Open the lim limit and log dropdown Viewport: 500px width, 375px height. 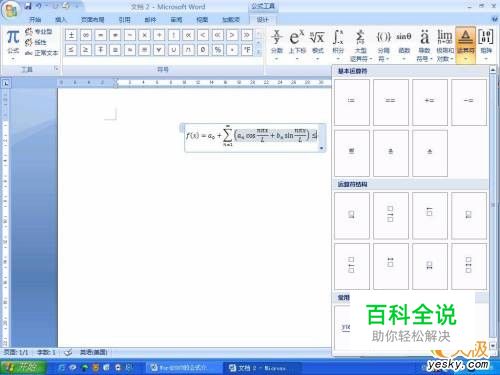point(445,45)
